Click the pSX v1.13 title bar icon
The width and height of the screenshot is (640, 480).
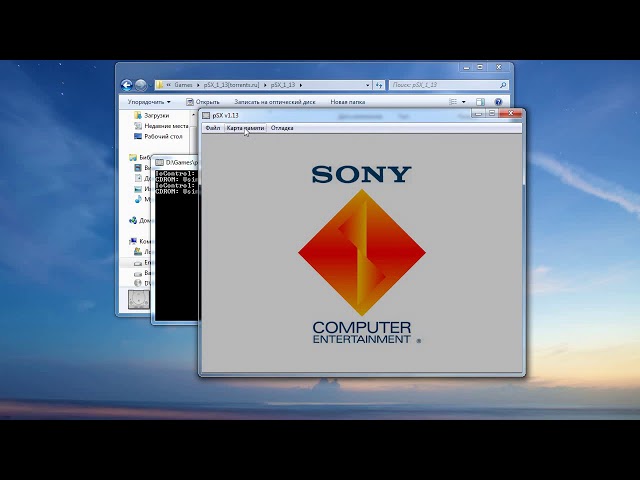(206, 116)
